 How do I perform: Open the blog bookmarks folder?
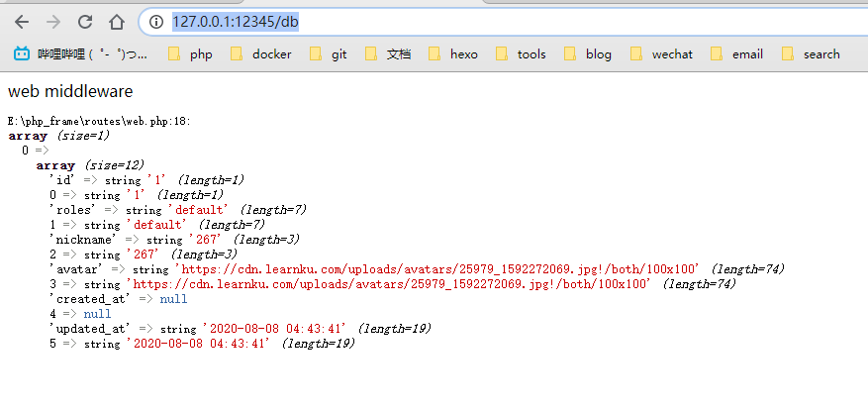click(588, 54)
